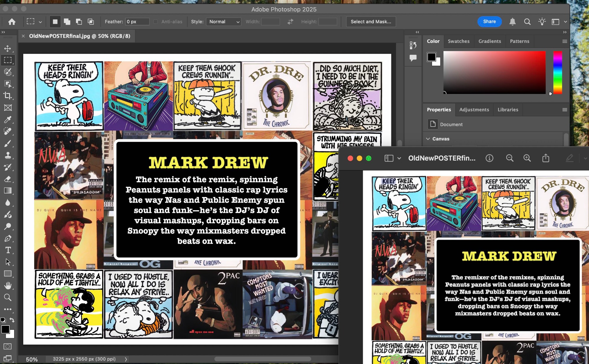The height and width of the screenshot is (364, 589).
Task: Choose Intersect with selection mode
Action: point(91,21)
